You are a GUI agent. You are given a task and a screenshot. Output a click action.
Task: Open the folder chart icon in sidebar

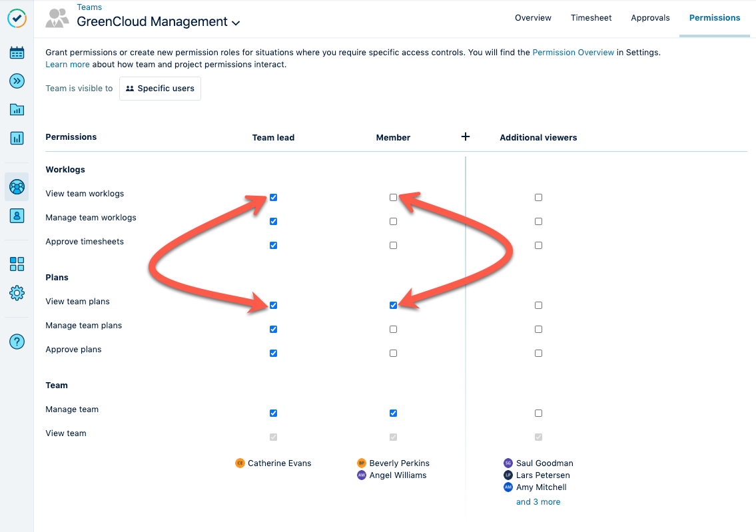17,110
